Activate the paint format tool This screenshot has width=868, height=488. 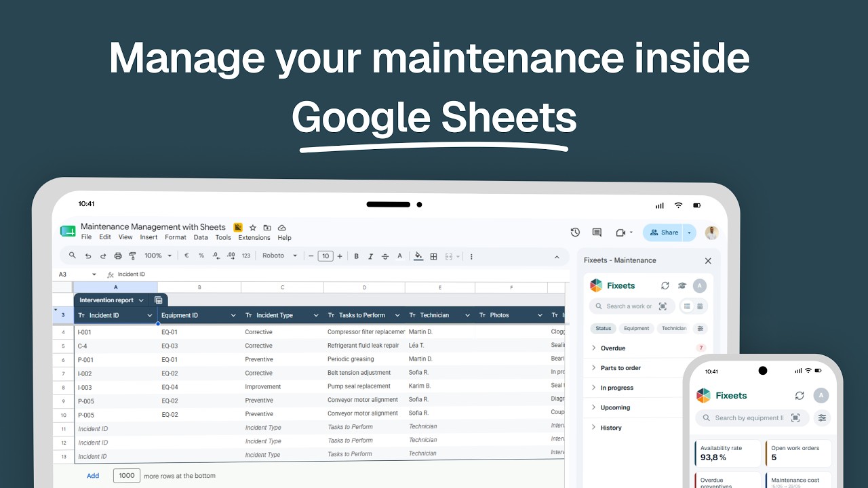click(132, 256)
